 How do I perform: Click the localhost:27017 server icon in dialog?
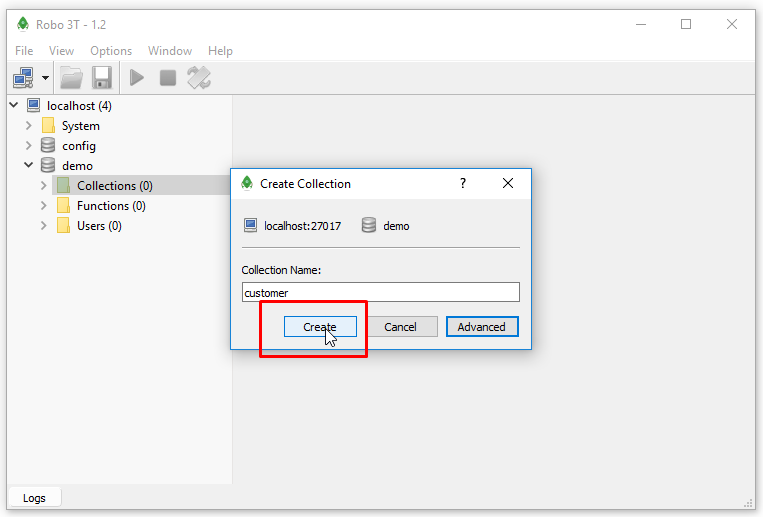(x=251, y=225)
